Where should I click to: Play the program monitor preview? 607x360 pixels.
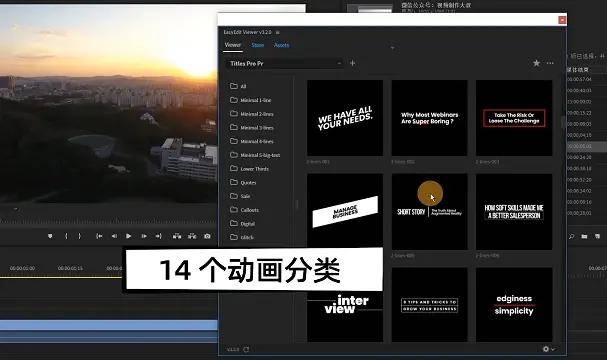coord(129,236)
